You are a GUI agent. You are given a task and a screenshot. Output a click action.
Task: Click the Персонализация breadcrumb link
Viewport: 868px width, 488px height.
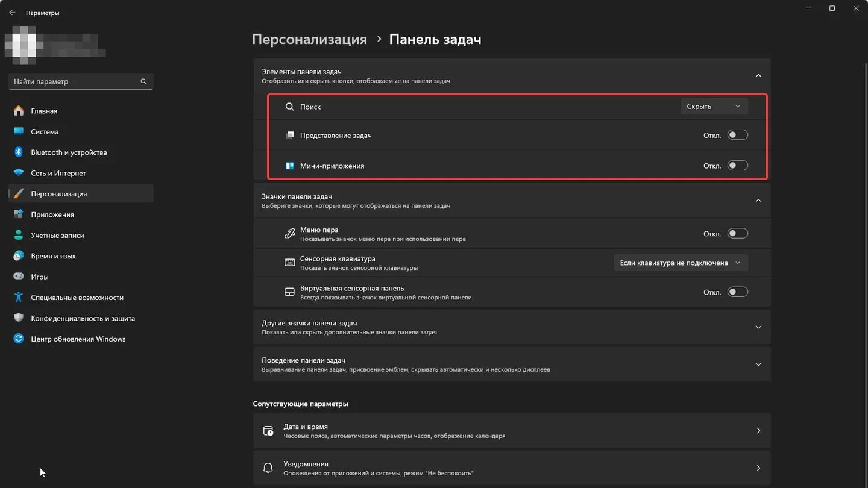click(x=309, y=39)
